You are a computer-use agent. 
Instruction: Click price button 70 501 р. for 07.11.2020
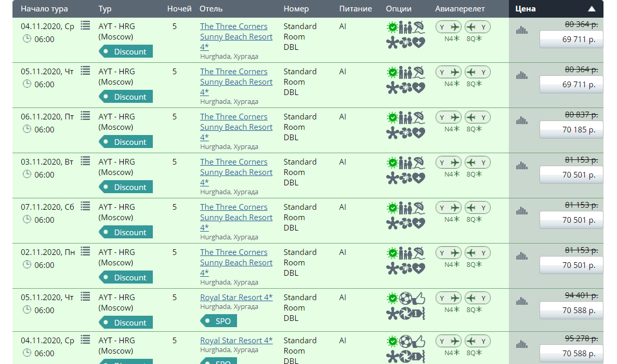[x=571, y=220]
